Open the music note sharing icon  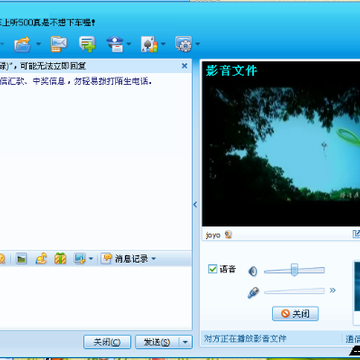pos(41,259)
